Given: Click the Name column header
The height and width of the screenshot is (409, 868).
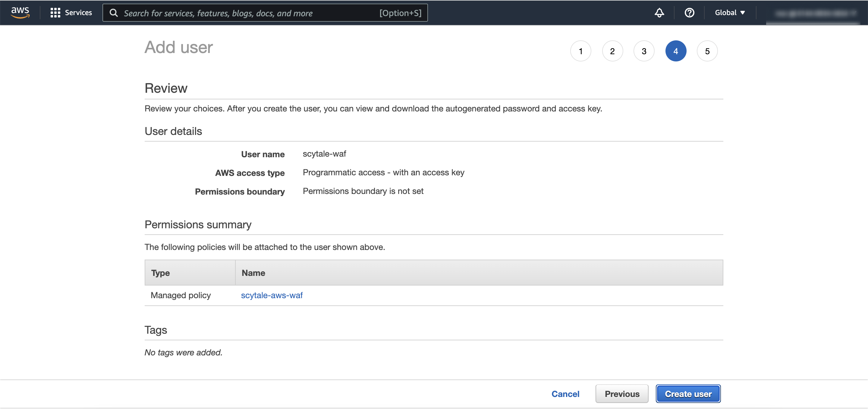Looking at the screenshot, I should (479, 273).
